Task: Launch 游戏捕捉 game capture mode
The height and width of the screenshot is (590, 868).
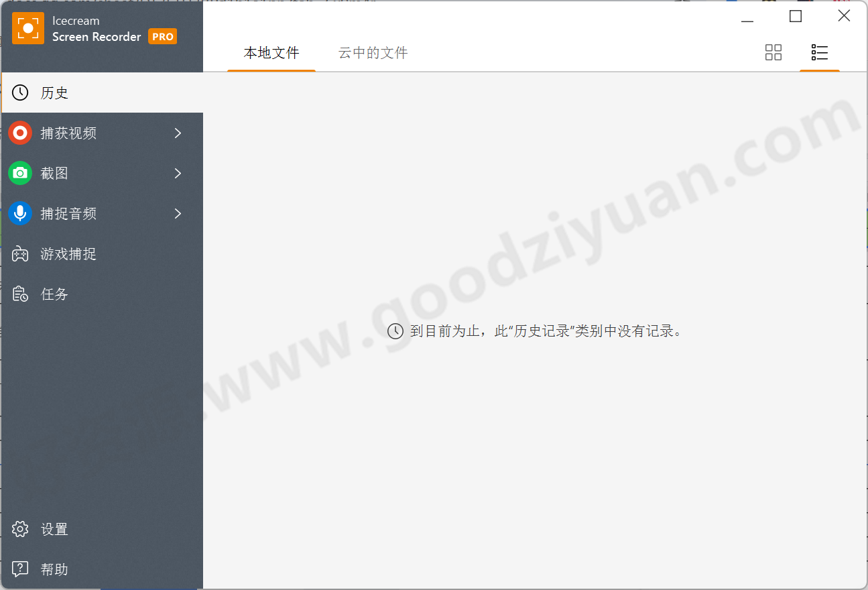Action: click(x=67, y=253)
